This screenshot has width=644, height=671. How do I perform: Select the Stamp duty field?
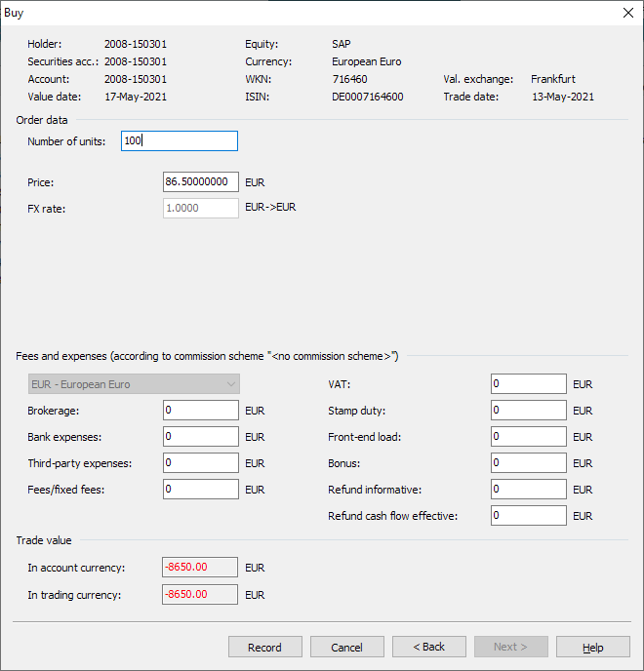528,411
